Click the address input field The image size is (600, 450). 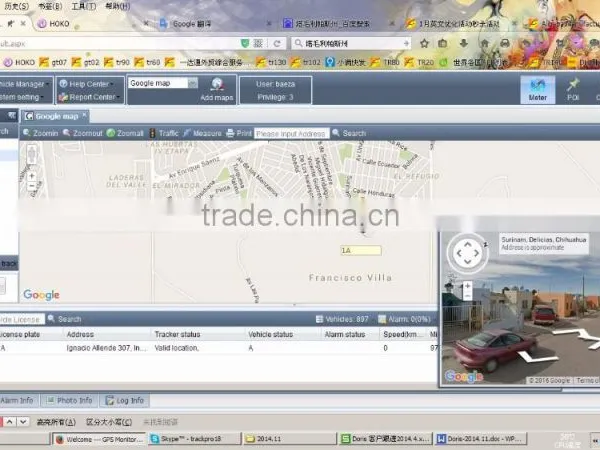(x=292, y=134)
